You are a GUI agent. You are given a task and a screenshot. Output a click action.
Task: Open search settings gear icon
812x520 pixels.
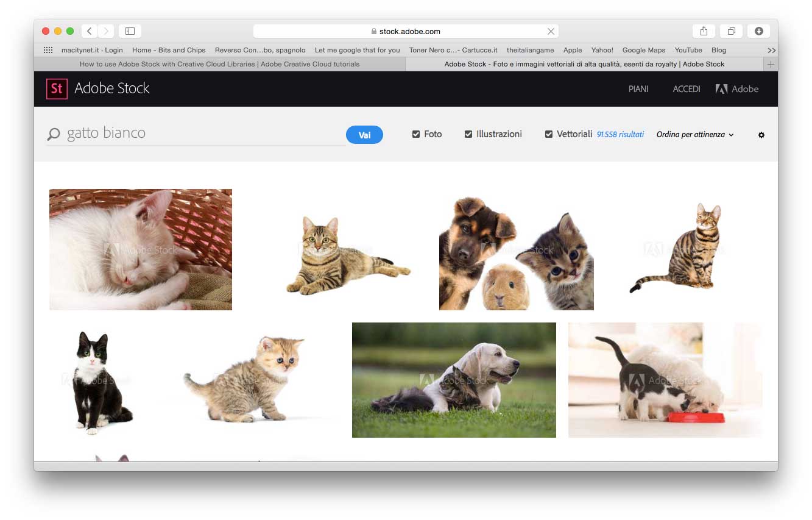(761, 135)
